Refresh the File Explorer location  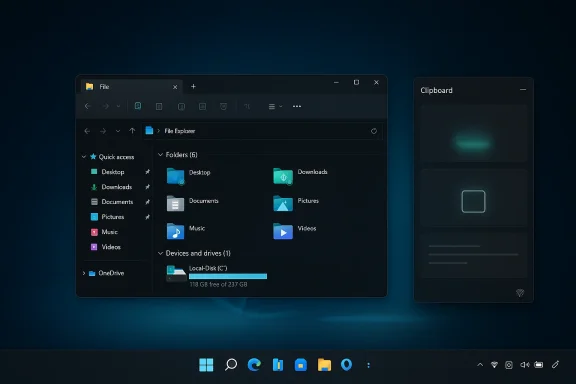[374, 131]
